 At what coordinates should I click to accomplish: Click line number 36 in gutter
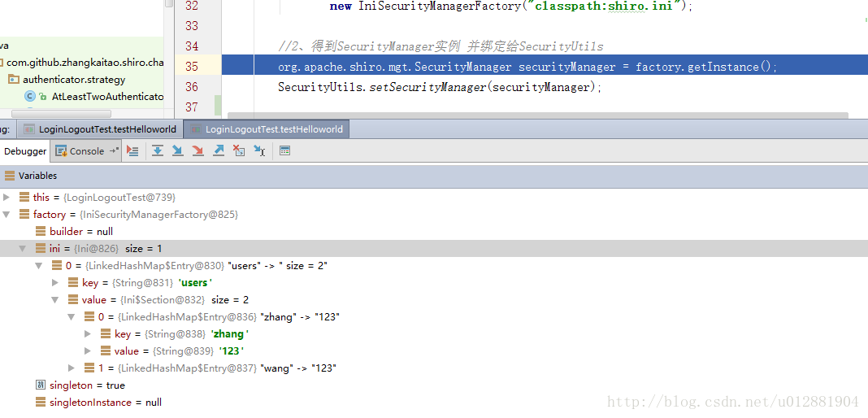[192, 87]
